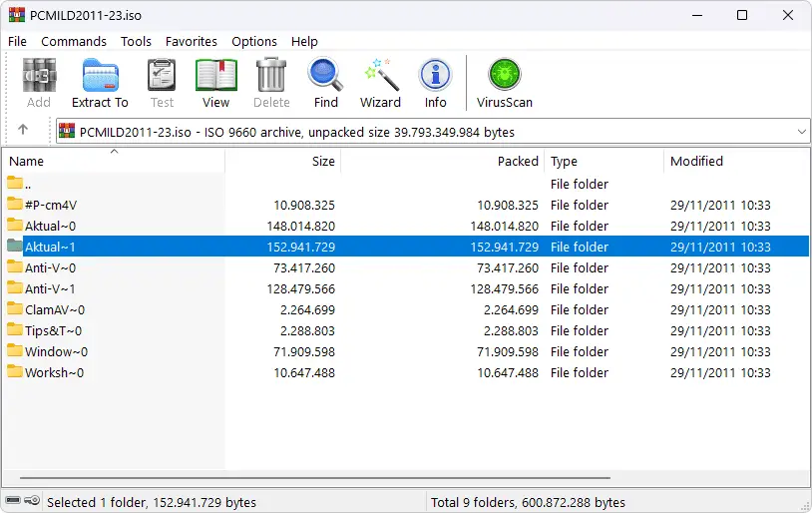This screenshot has width=812, height=513.
Task: Open the Extract To tool
Action: 100,75
